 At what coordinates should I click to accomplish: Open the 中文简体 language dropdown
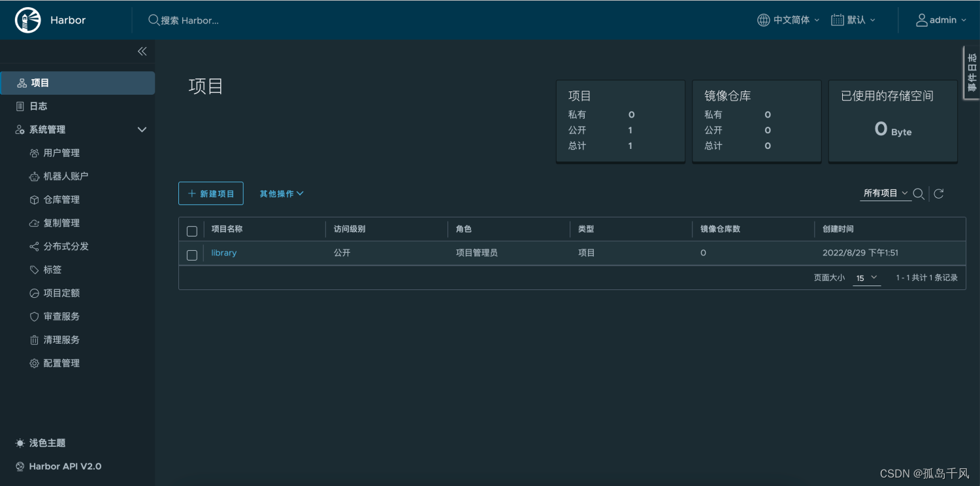click(789, 20)
